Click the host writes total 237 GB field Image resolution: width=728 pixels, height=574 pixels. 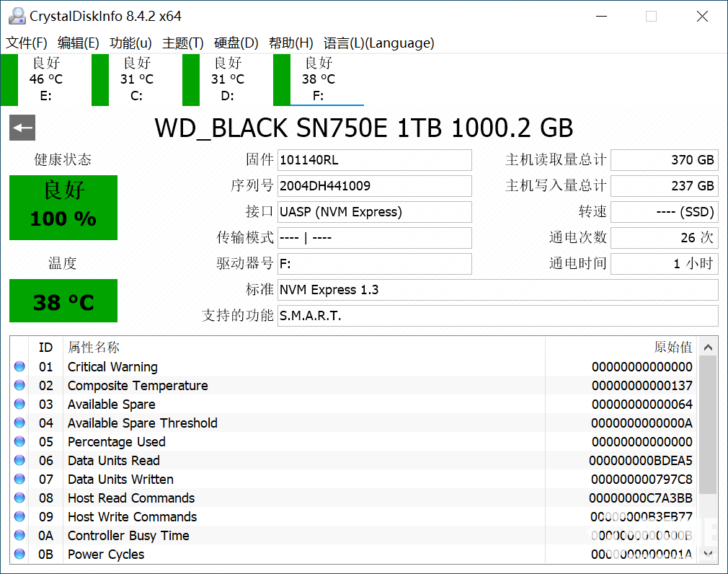coord(665,186)
